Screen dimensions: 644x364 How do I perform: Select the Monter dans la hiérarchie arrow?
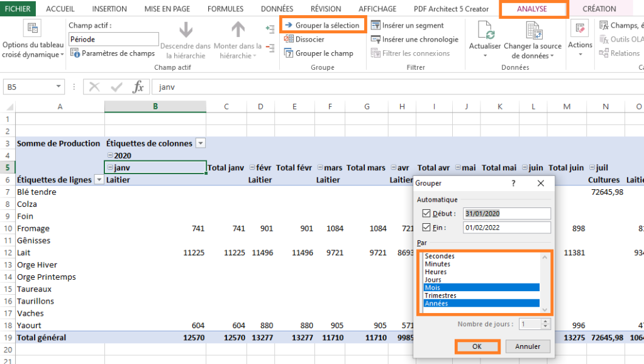tap(238, 30)
